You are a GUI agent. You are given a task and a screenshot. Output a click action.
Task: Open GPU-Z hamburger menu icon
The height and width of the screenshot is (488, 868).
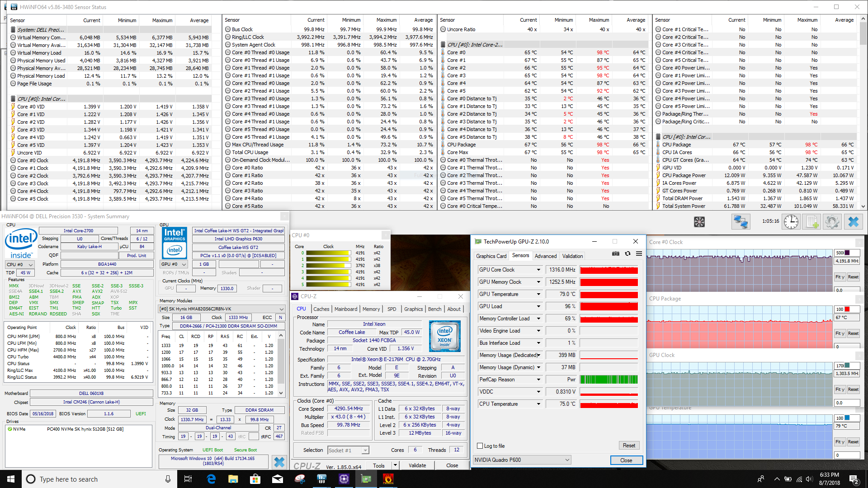point(639,254)
